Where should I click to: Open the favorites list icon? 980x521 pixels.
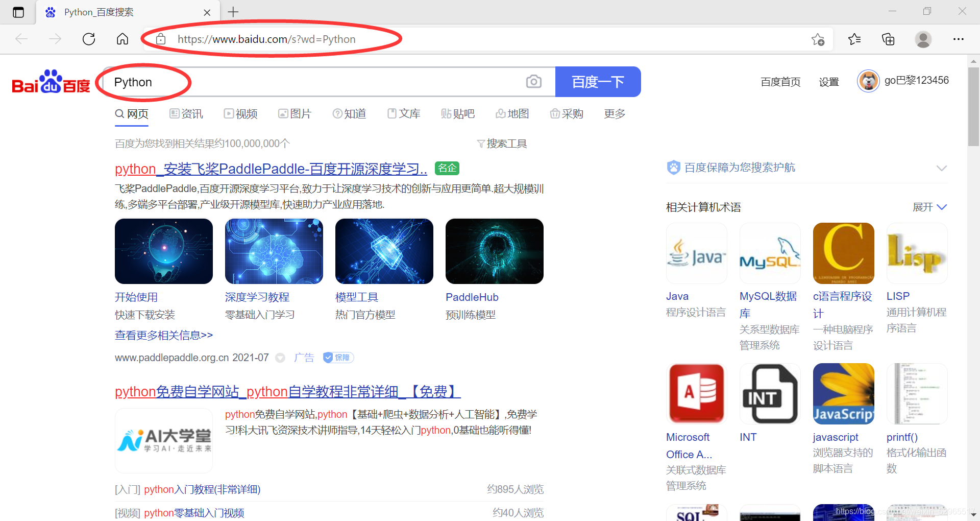click(x=854, y=39)
